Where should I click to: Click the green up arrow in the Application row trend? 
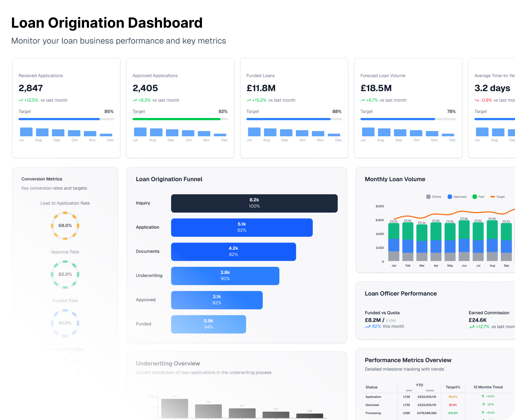483,396
